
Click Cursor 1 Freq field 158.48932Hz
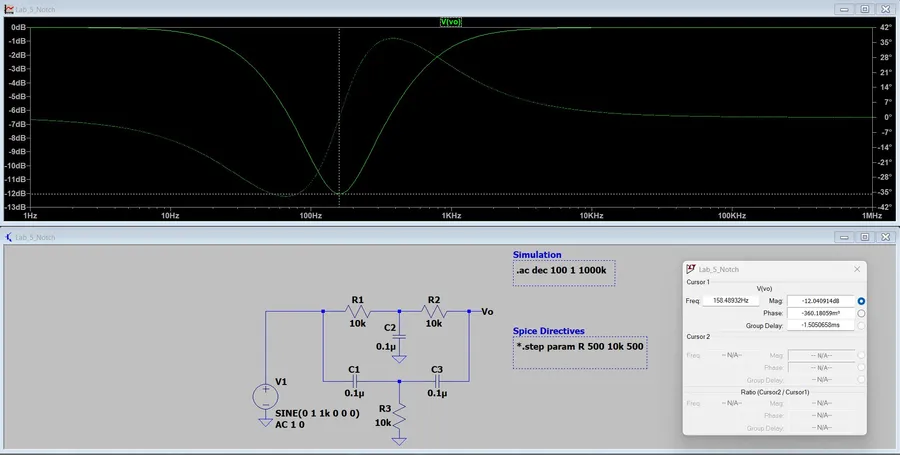(x=731, y=301)
